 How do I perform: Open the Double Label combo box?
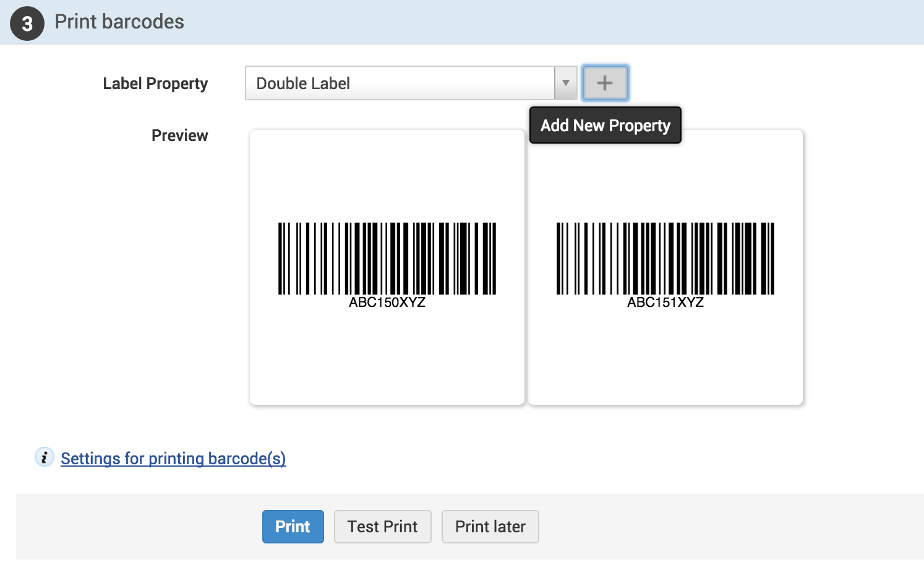[x=400, y=83]
